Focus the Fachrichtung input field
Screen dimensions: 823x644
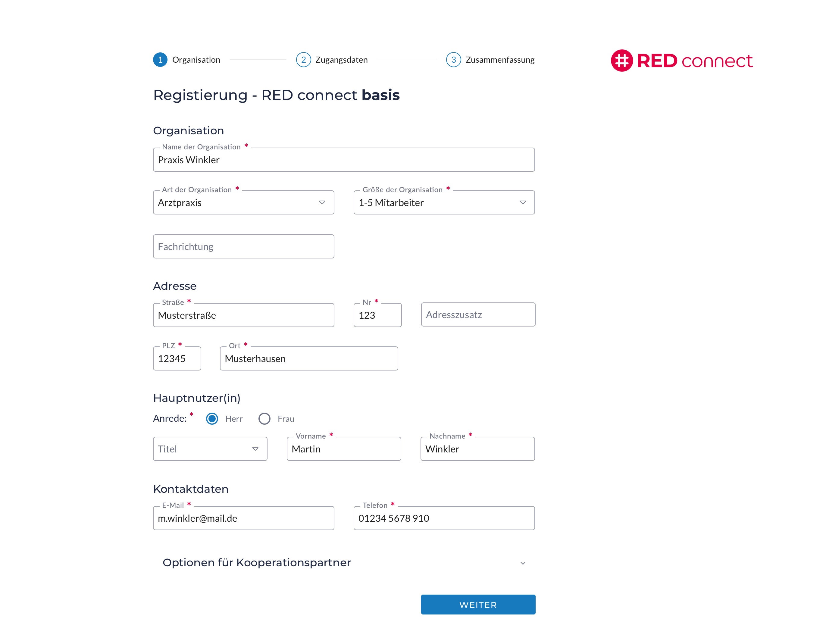(x=243, y=247)
